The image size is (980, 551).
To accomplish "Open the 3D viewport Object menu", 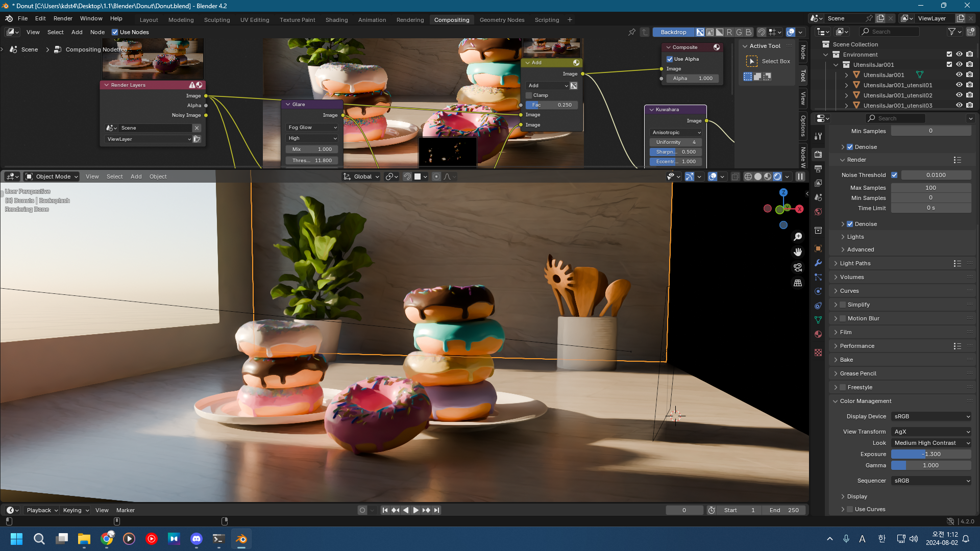I will pos(158,177).
